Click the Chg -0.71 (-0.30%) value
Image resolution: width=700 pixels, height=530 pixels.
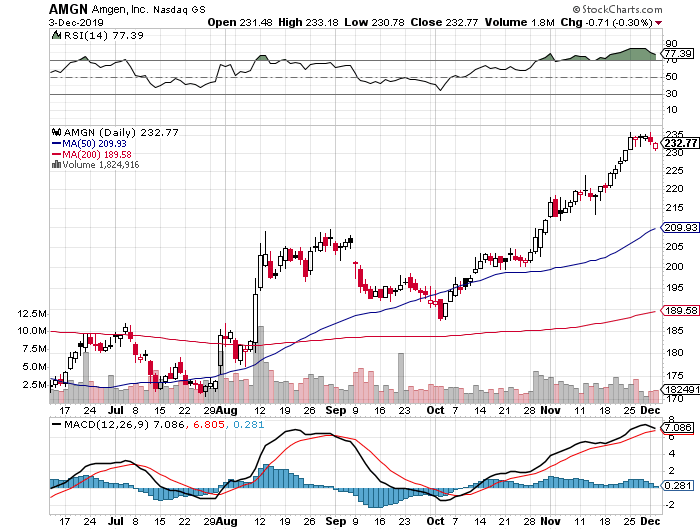606,22
